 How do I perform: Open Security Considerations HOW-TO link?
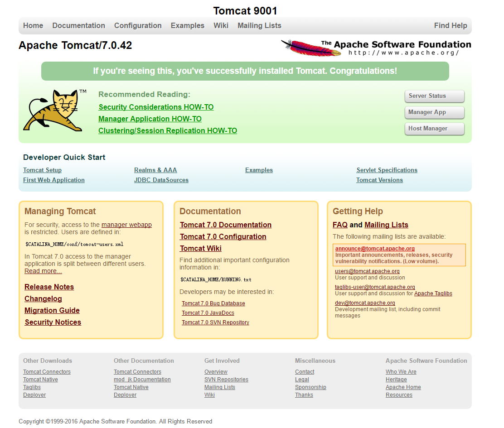(x=156, y=107)
